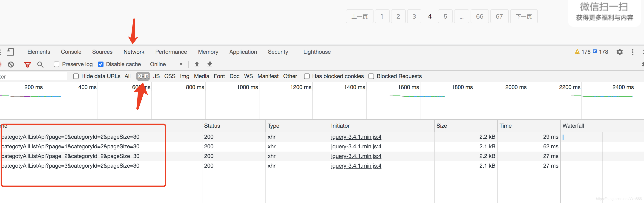Enable Preserve log checkbox
This screenshot has height=203, width=644.
coord(57,65)
